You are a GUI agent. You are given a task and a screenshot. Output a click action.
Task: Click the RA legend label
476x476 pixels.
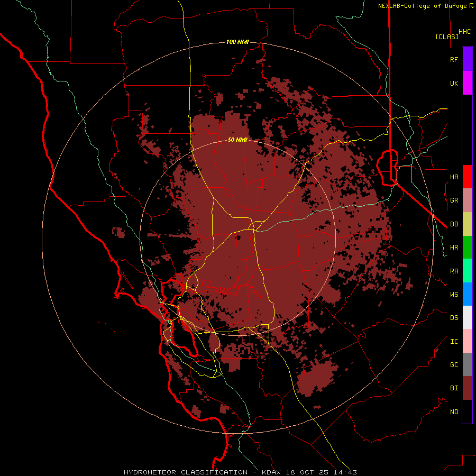point(454,271)
